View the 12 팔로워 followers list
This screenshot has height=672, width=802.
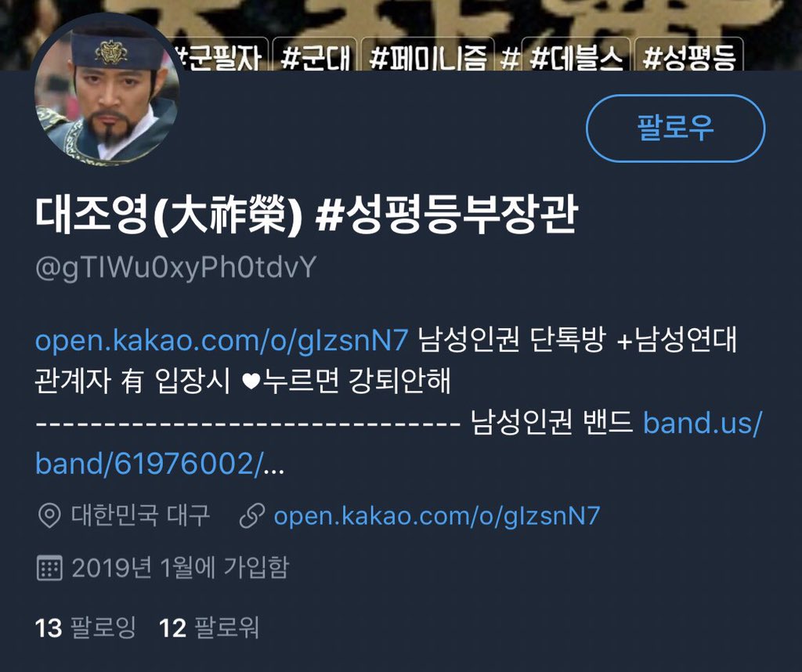(x=209, y=627)
